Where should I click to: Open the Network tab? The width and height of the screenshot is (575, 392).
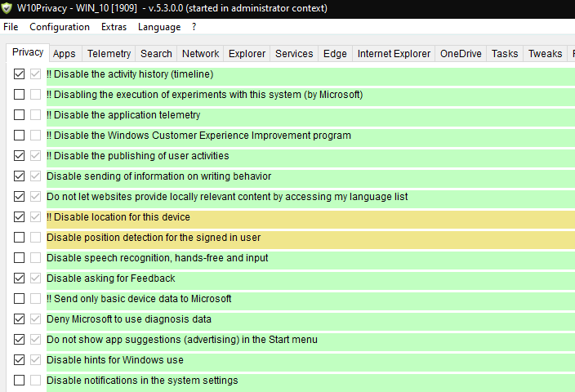coord(201,54)
